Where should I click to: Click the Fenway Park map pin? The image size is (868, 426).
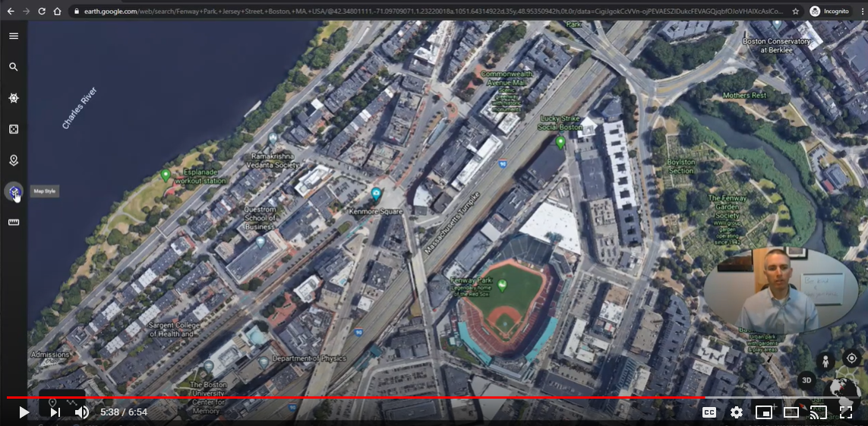[x=501, y=286]
